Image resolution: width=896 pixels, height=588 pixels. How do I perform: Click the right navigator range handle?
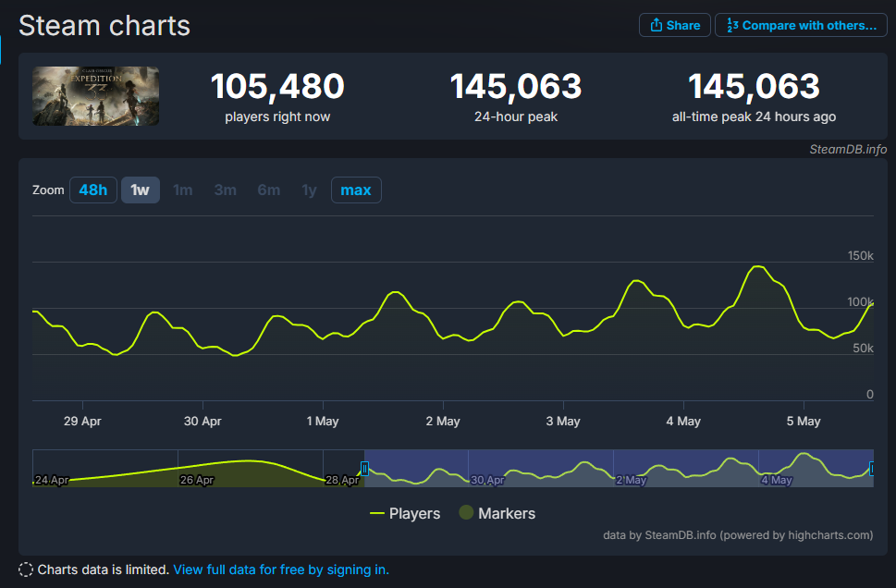pos(871,469)
